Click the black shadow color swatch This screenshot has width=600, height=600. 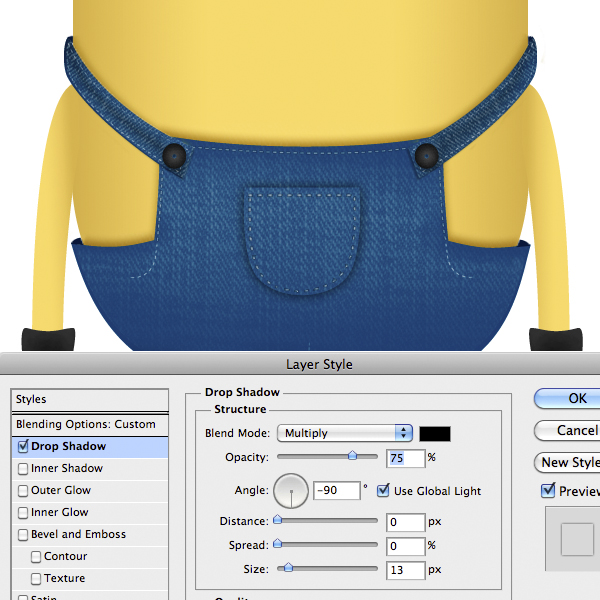[x=435, y=433]
